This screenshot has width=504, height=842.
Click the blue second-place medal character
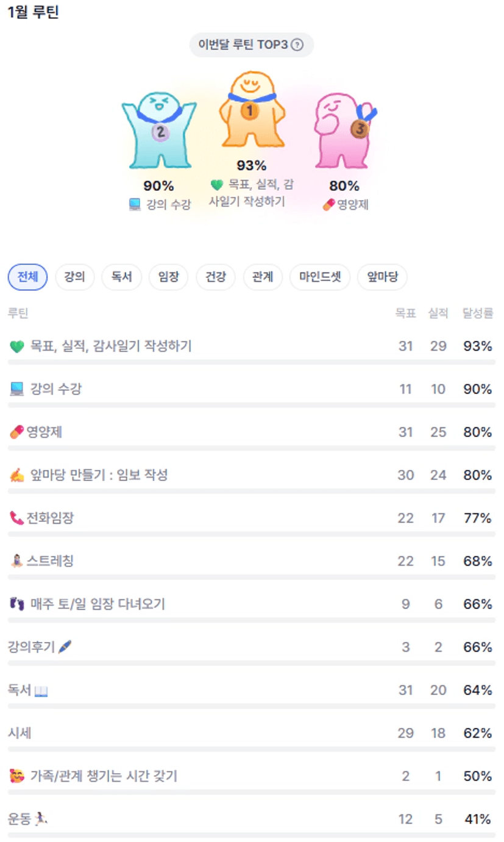coord(159,130)
